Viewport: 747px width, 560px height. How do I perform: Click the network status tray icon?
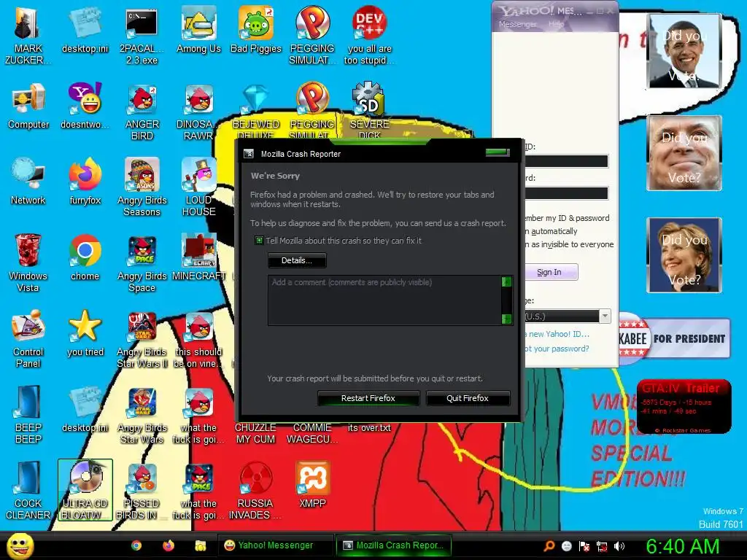tap(602, 546)
